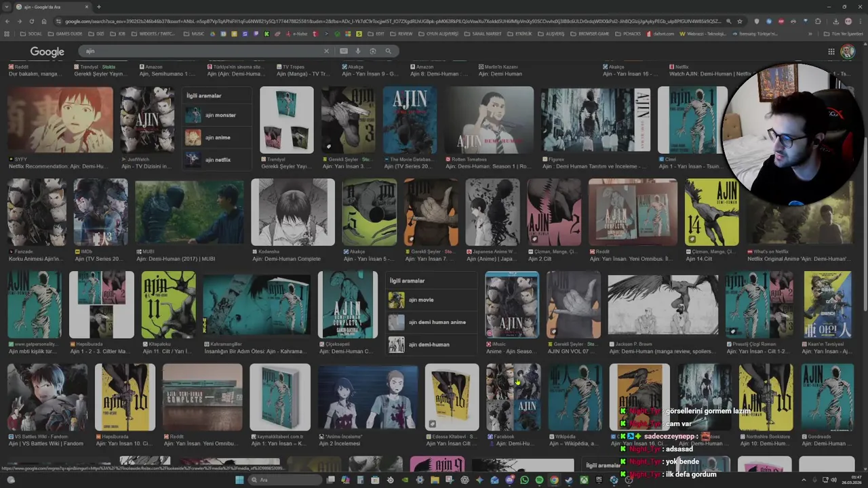Open Google Lens image search

[x=373, y=51]
